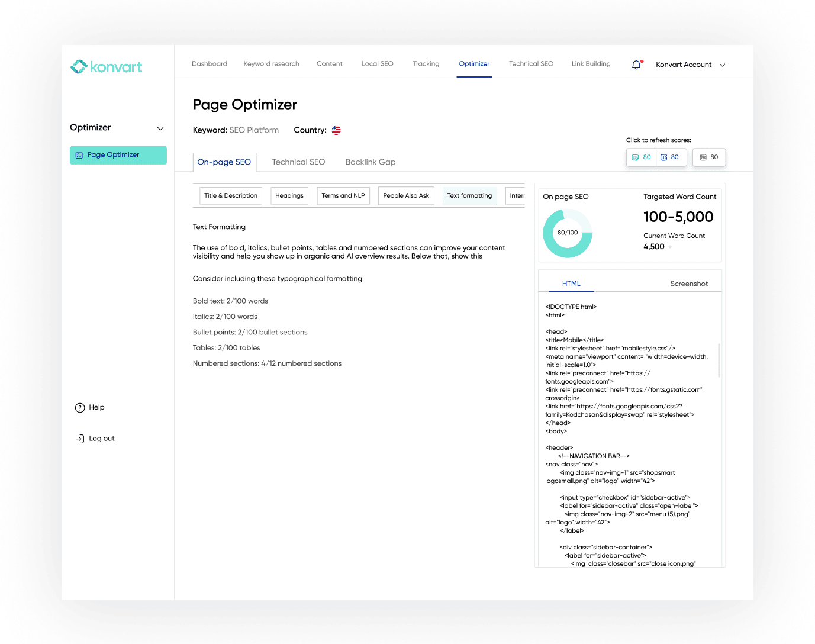Select the Title & Description button
This screenshot has height=644, width=815.
(231, 196)
